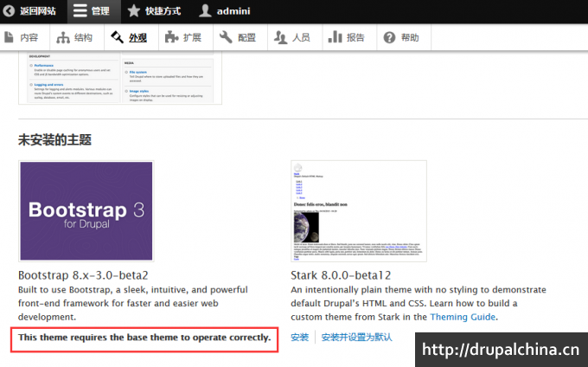Click the 快捷方式 text label

click(163, 11)
